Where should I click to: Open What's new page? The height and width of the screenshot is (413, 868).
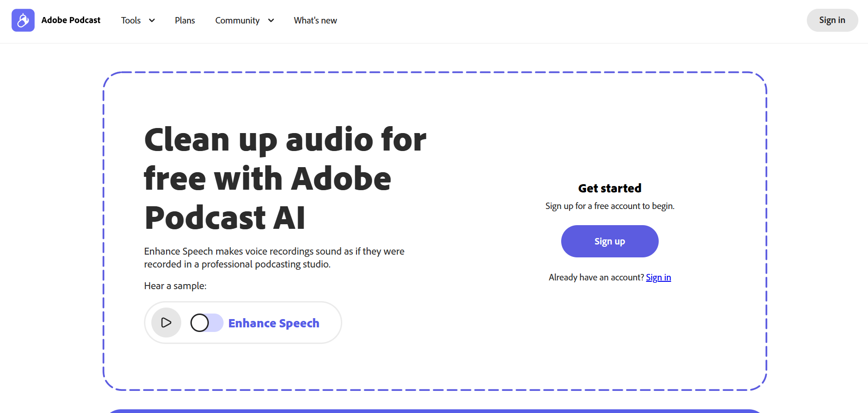pos(316,20)
